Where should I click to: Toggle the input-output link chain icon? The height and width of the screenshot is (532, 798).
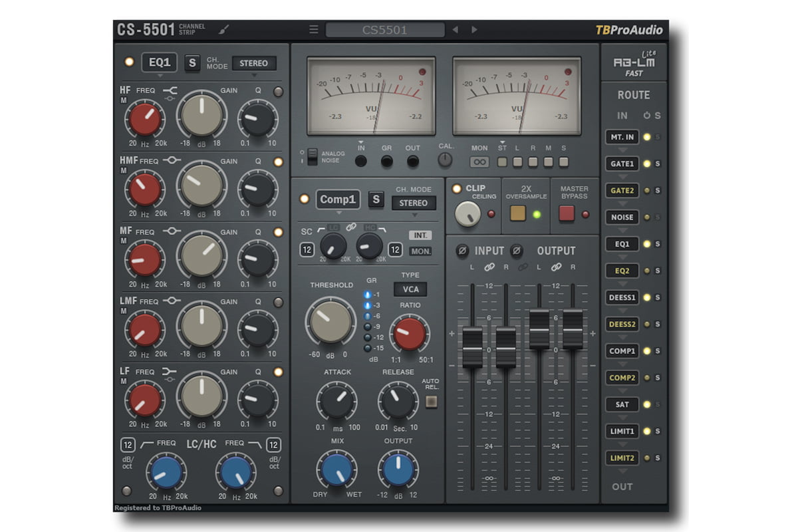[522, 267]
